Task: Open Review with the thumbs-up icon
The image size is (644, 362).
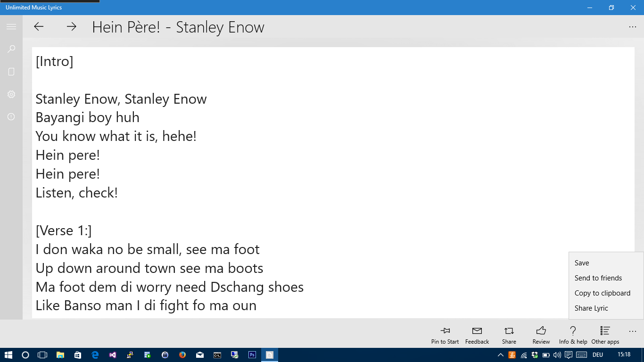Action: (x=541, y=334)
